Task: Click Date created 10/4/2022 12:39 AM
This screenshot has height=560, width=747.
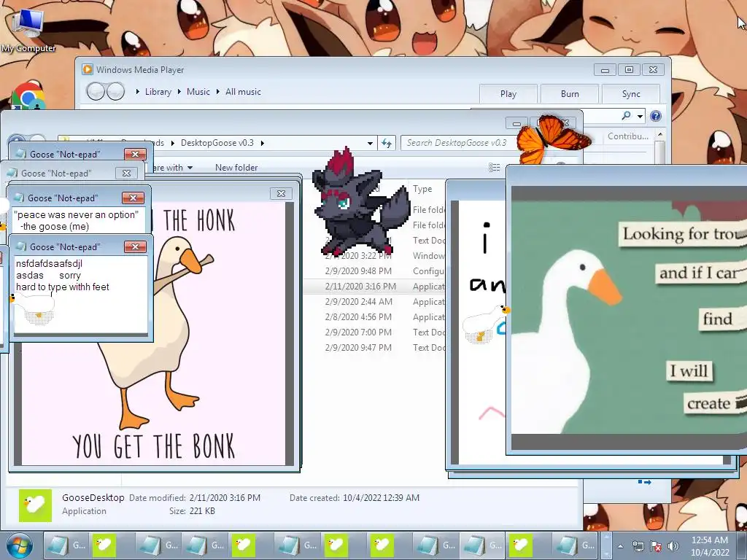Action: [x=355, y=497]
